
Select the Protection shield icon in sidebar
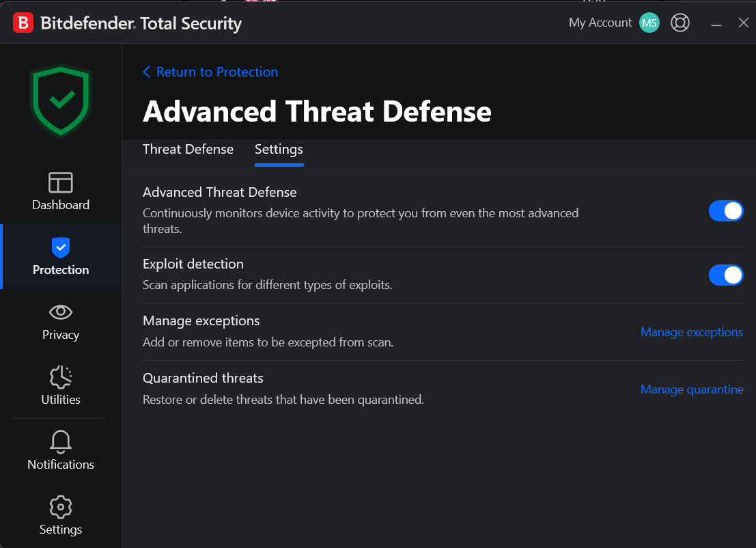(x=61, y=247)
